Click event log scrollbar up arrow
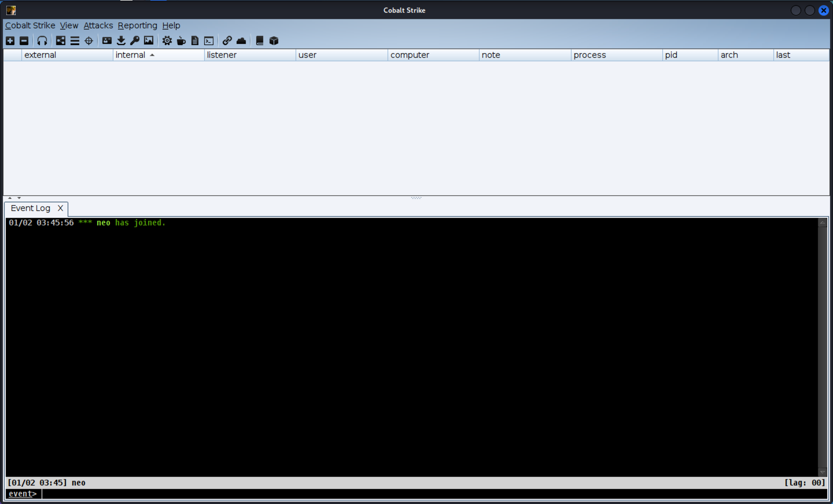This screenshot has height=504, width=833. coord(823,223)
